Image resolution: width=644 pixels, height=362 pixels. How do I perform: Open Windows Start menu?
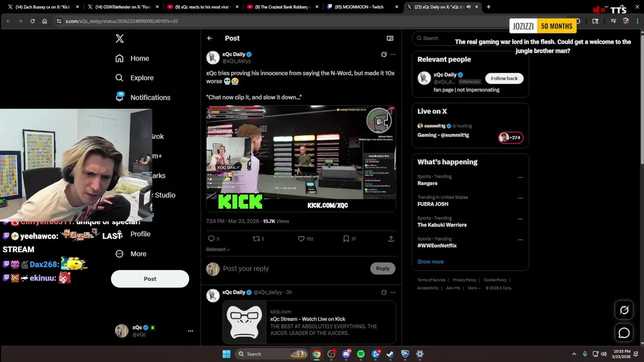pyautogui.click(x=226, y=354)
